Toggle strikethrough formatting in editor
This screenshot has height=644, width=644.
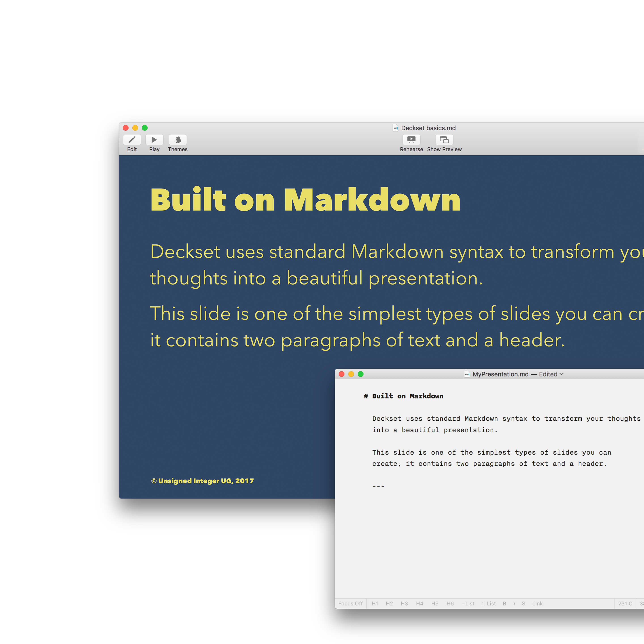(x=523, y=604)
